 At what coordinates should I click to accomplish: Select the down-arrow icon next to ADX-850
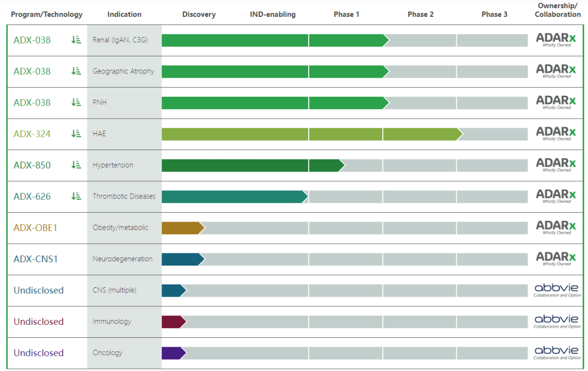(76, 165)
